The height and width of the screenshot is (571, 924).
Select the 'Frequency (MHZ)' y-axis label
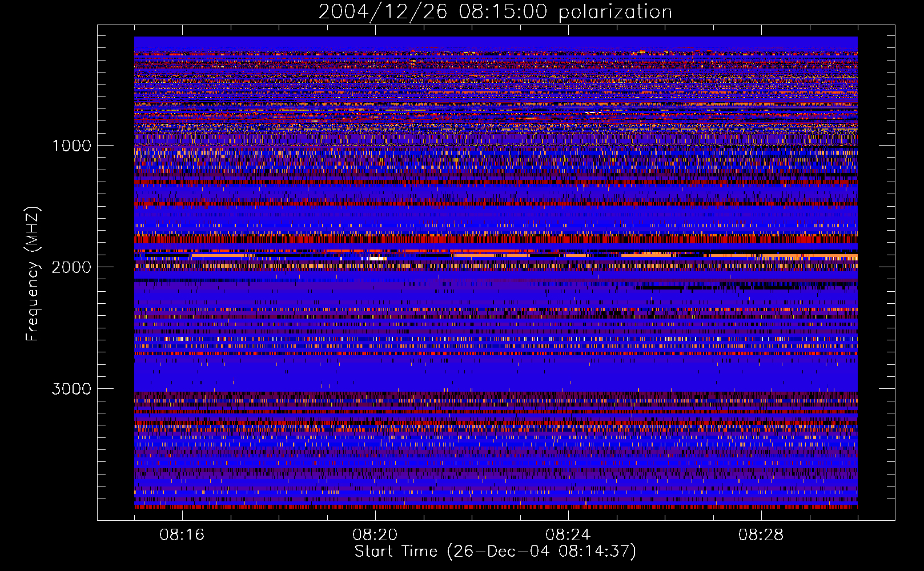(x=32, y=274)
